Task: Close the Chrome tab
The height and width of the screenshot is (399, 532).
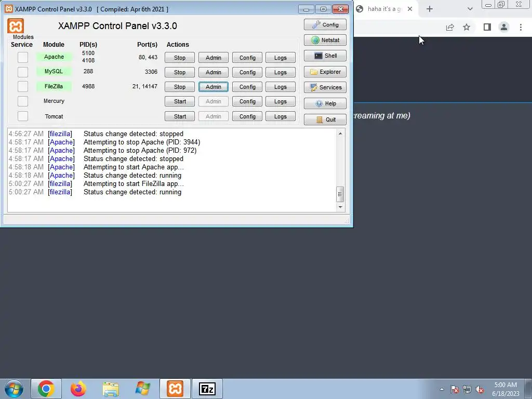Action: 410,9
